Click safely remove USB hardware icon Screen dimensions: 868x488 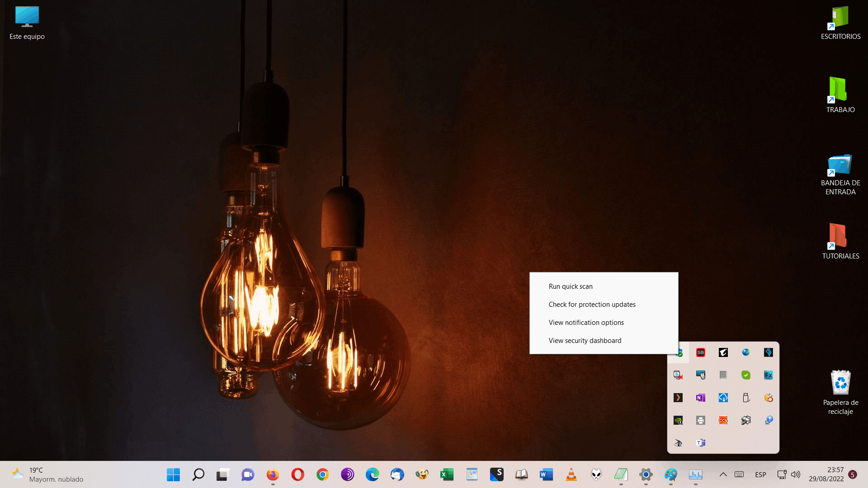click(x=745, y=398)
